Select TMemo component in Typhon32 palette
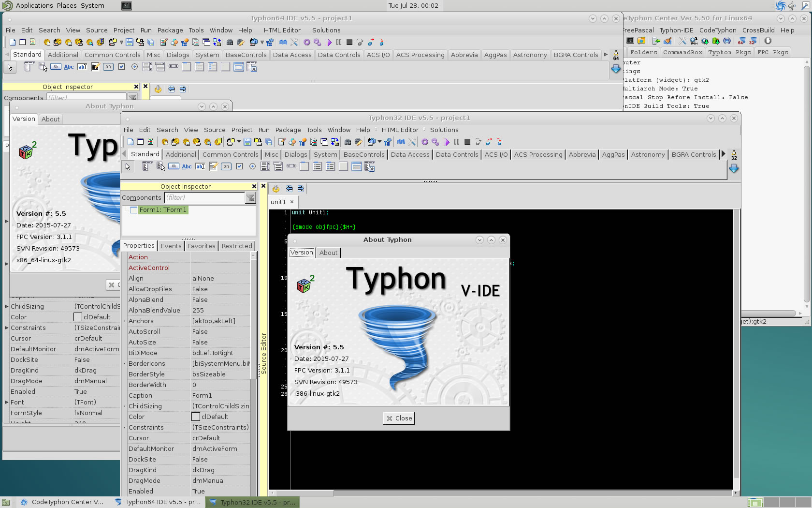The image size is (812, 508). pos(213,166)
